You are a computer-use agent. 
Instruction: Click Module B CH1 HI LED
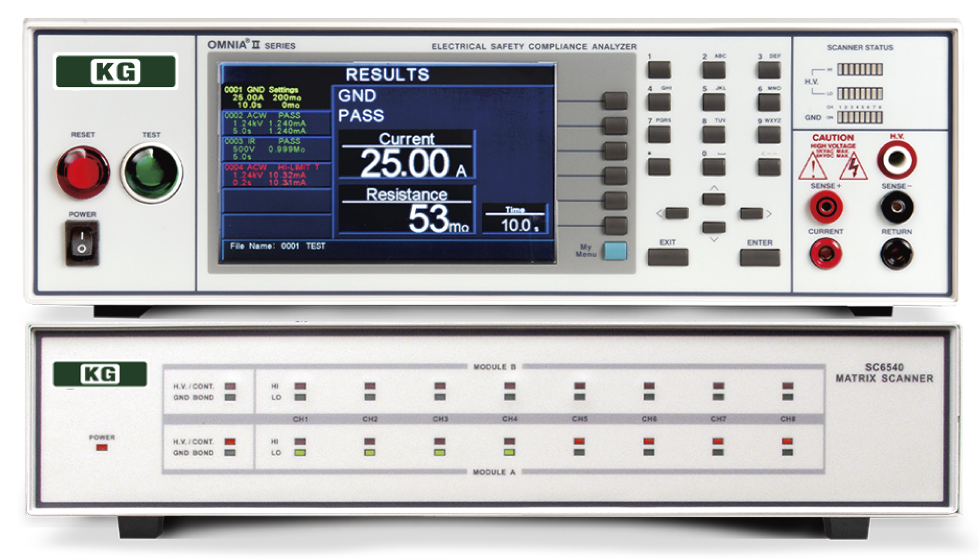300,386
